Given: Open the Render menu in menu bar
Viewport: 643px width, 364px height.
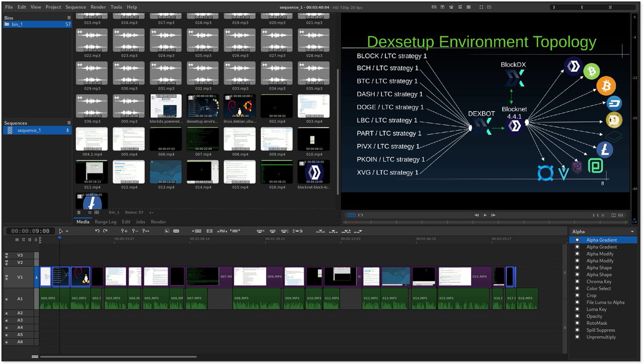Looking at the screenshot, I should click(98, 7).
